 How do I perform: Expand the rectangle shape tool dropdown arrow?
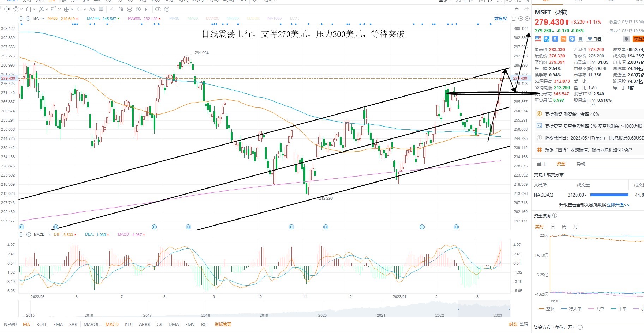click(x=34, y=9)
